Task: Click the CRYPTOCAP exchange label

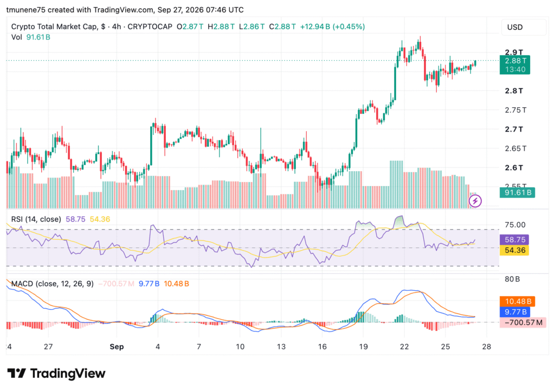Action: coord(150,27)
